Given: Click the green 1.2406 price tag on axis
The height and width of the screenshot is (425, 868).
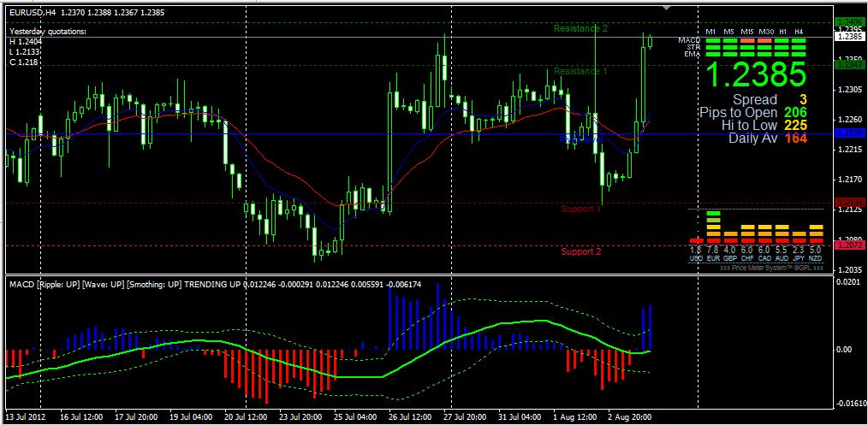Looking at the screenshot, I should [x=849, y=22].
